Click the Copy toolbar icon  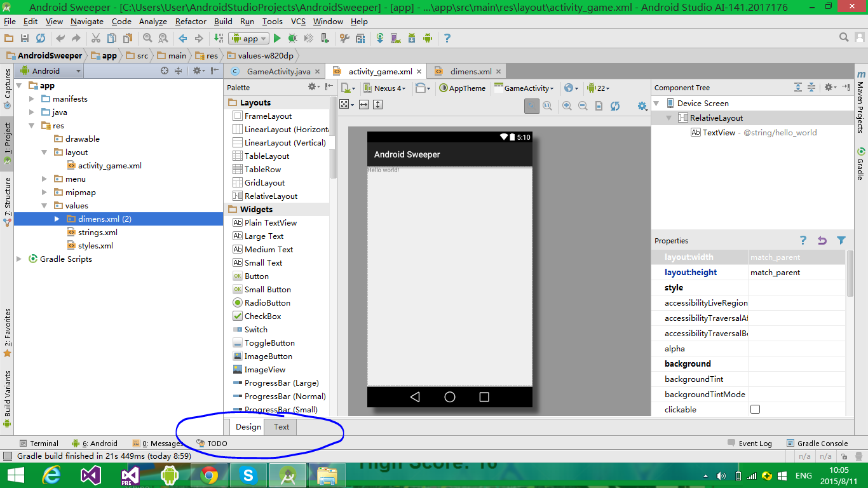click(x=112, y=39)
